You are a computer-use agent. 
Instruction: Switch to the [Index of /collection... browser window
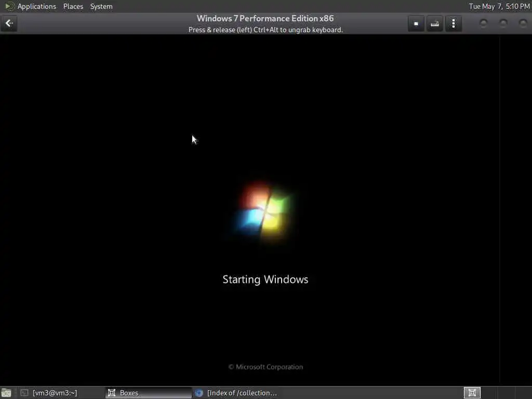[x=236, y=393]
